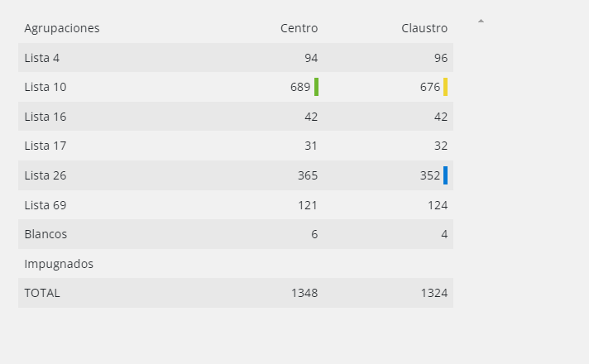
Task: Click the Claustro total value 1324
Action: [x=434, y=293]
